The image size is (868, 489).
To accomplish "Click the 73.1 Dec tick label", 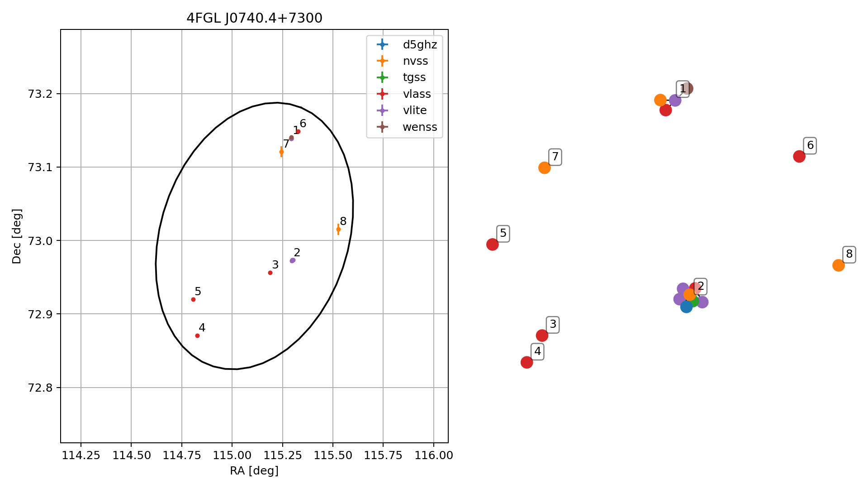I will click(x=40, y=167).
